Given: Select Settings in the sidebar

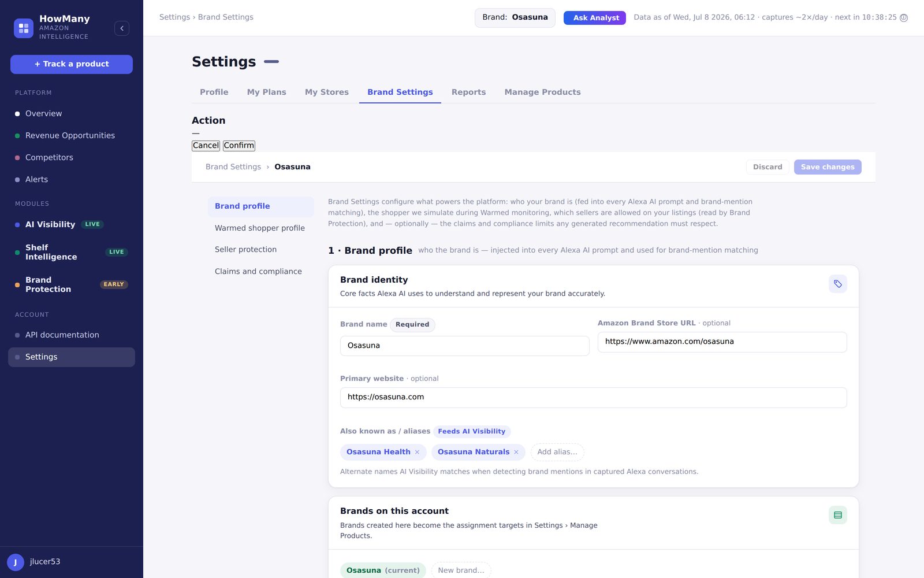Looking at the screenshot, I should pos(72,357).
